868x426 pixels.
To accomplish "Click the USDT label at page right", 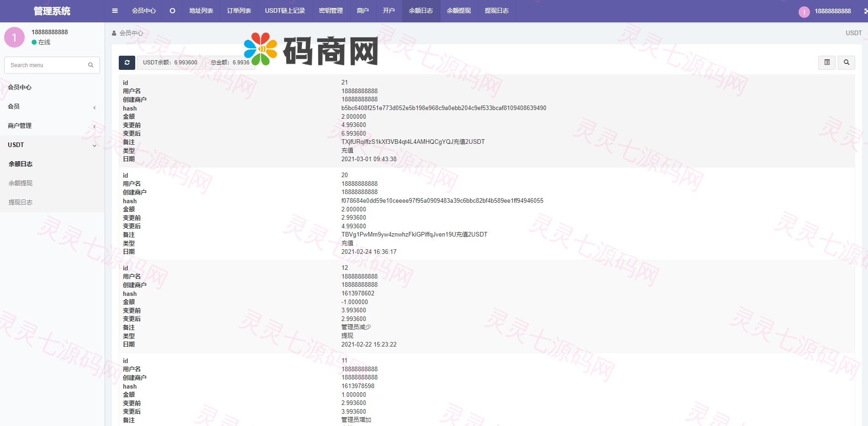I will pyautogui.click(x=853, y=33).
